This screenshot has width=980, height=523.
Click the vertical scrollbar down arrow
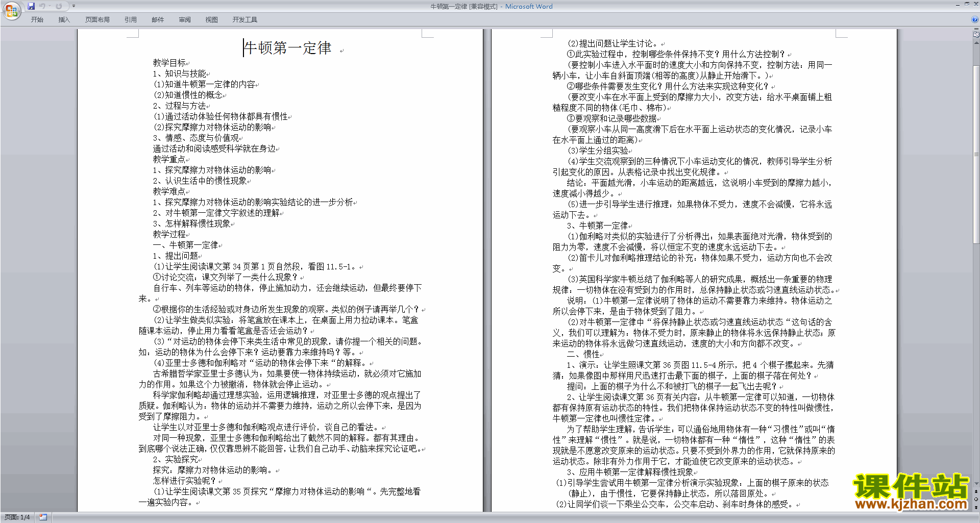coord(976,483)
